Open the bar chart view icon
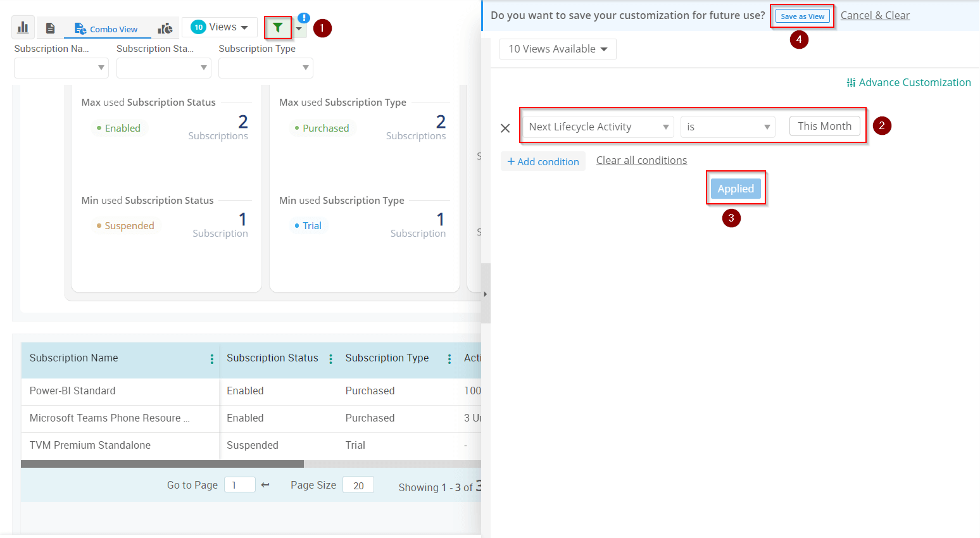980x538 pixels. point(23,28)
